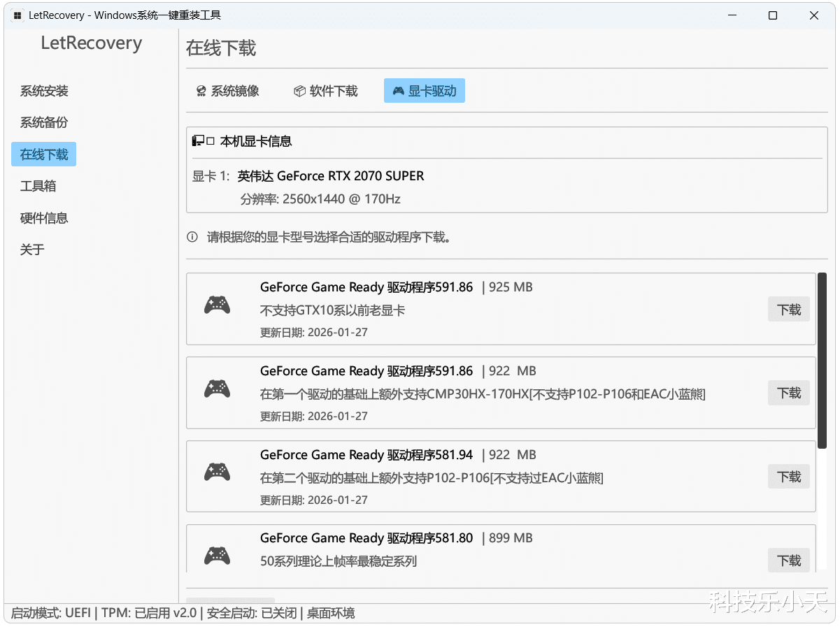Click the gamepad icon on the 显卡驱动 tab
This screenshot has height=629, width=840.
(x=398, y=91)
